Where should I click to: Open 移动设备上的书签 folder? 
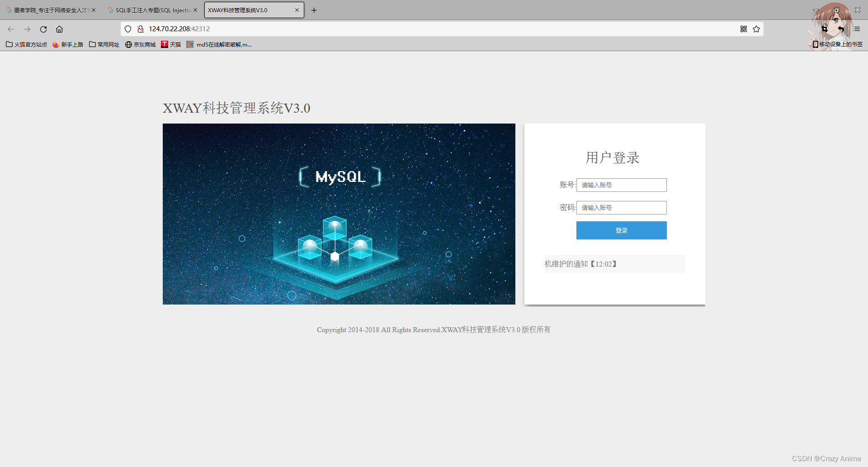point(837,44)
